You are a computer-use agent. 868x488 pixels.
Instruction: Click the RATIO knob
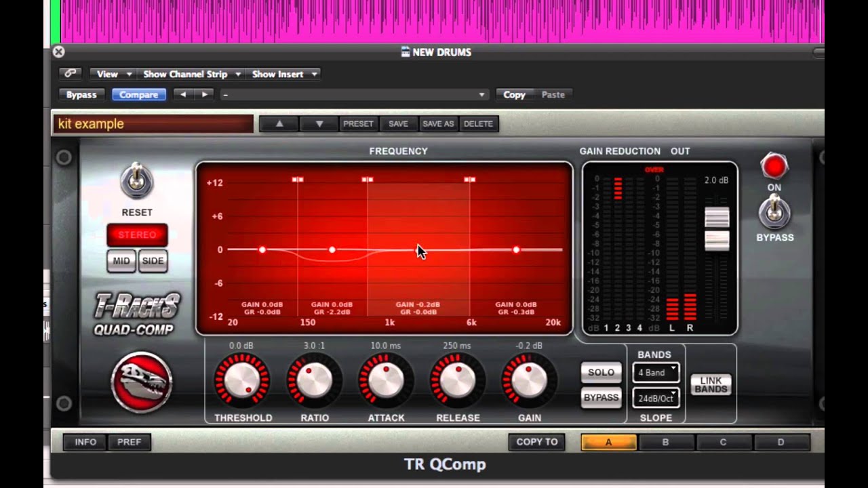tap(314, 381)
